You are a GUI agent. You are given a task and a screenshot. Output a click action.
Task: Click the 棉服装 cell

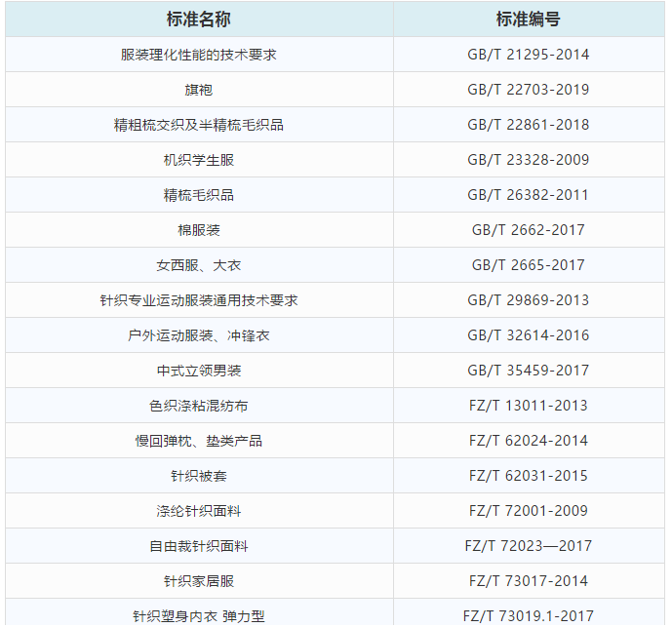199,230
